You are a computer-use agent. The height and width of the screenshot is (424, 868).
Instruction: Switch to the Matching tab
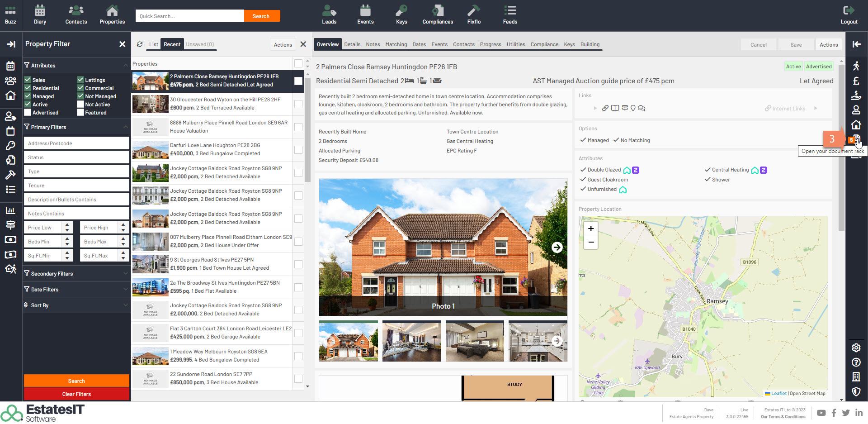tap(396, 44)
